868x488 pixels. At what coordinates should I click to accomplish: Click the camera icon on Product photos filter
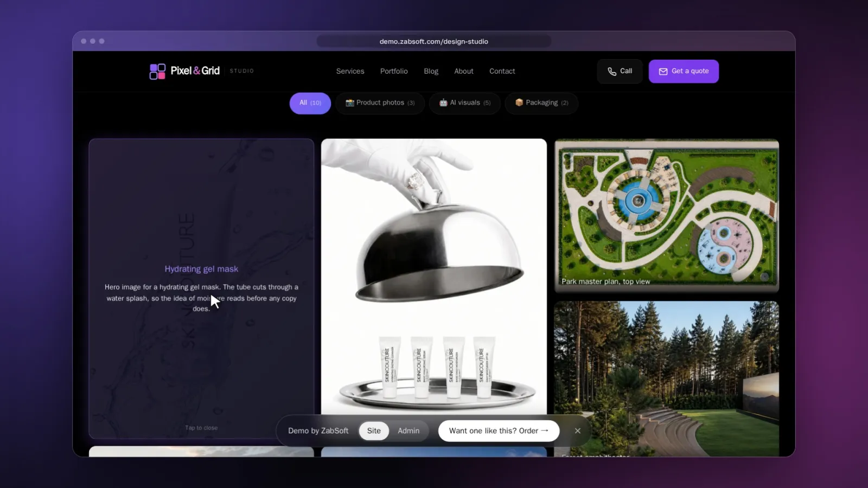[350, 102]
